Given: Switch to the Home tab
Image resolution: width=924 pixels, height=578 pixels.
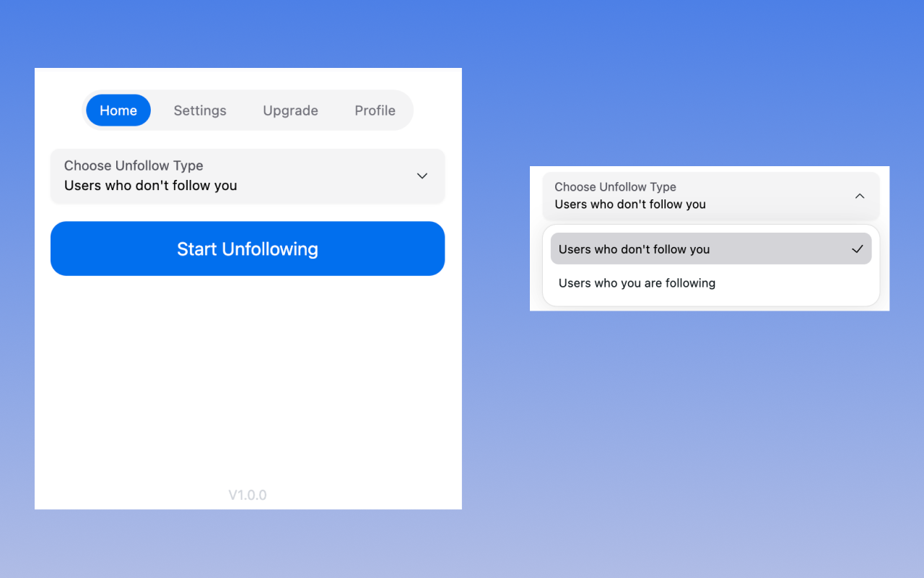Looking at the screenshot, I should (118, 110).
